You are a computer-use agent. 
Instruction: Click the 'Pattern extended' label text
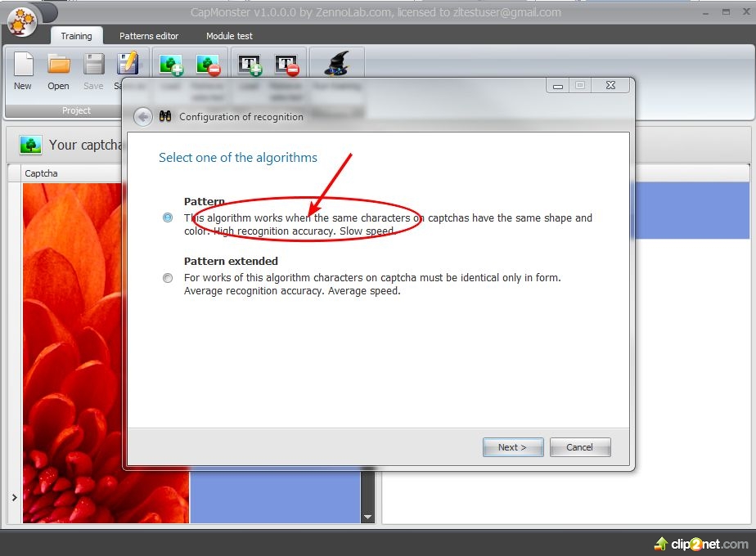pos(231,261)
